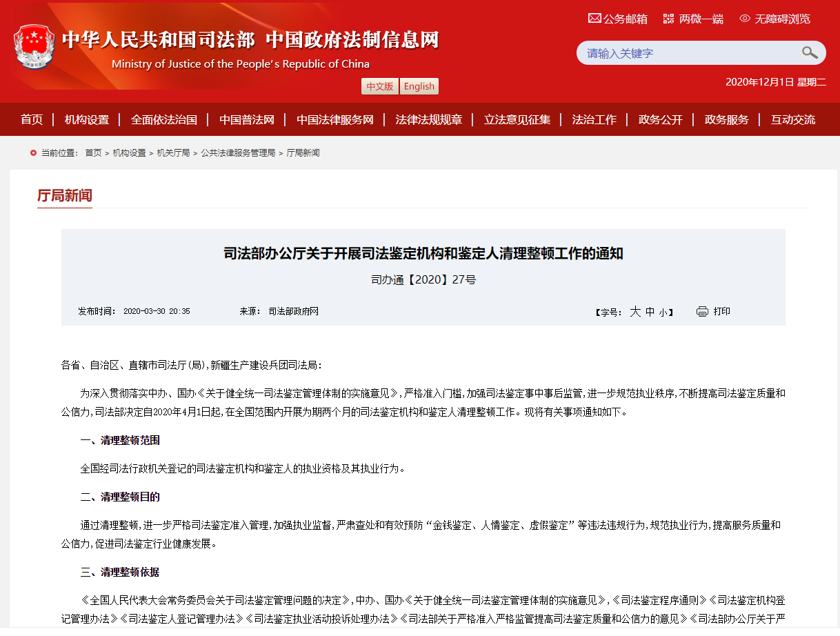Click heading 二、清理整顿目的
The width and height of the screenshot is (840, 636).
pos(120,497)
